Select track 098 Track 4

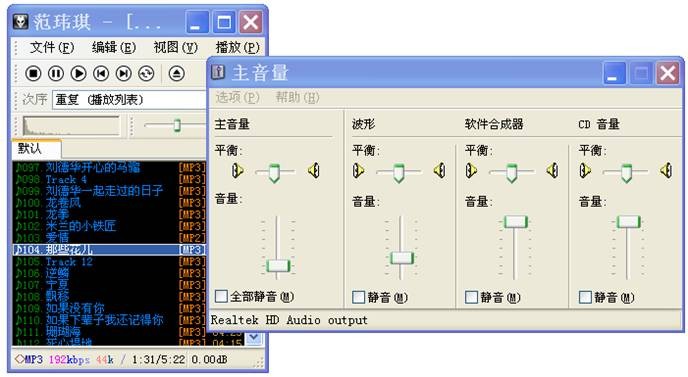tap(109, 179)
